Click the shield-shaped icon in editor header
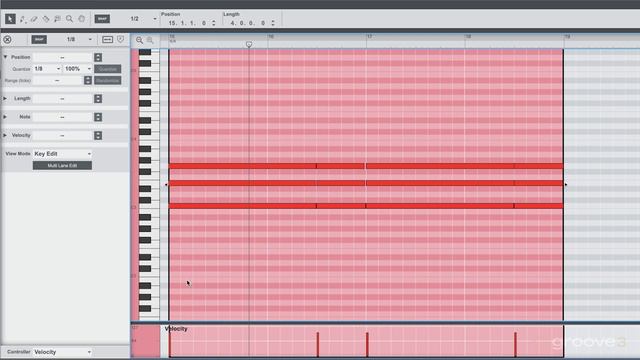640x360 pixels. [120, 39]
